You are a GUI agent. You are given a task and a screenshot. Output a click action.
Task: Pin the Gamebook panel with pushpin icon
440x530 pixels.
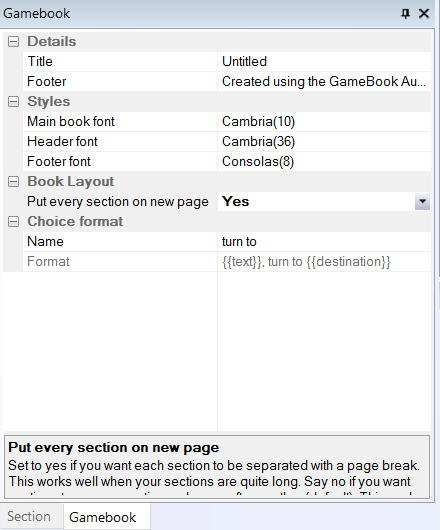tap(405, 14)
